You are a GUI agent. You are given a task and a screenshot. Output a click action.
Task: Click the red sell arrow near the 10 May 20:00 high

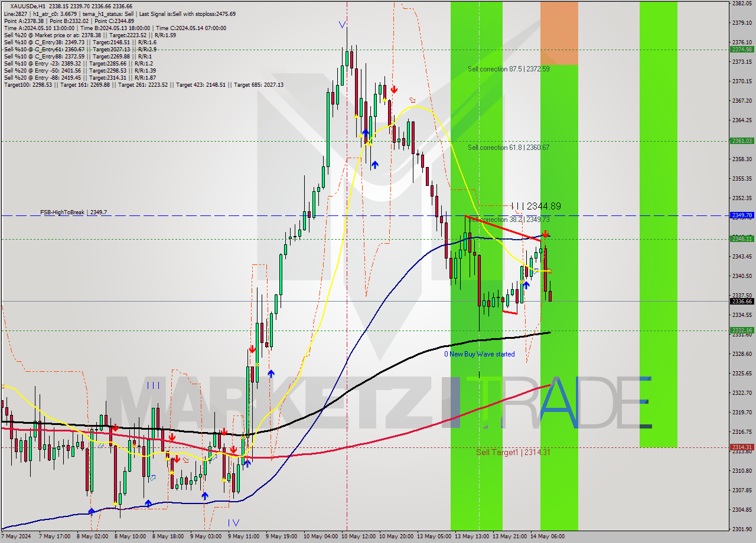(394, 90)
